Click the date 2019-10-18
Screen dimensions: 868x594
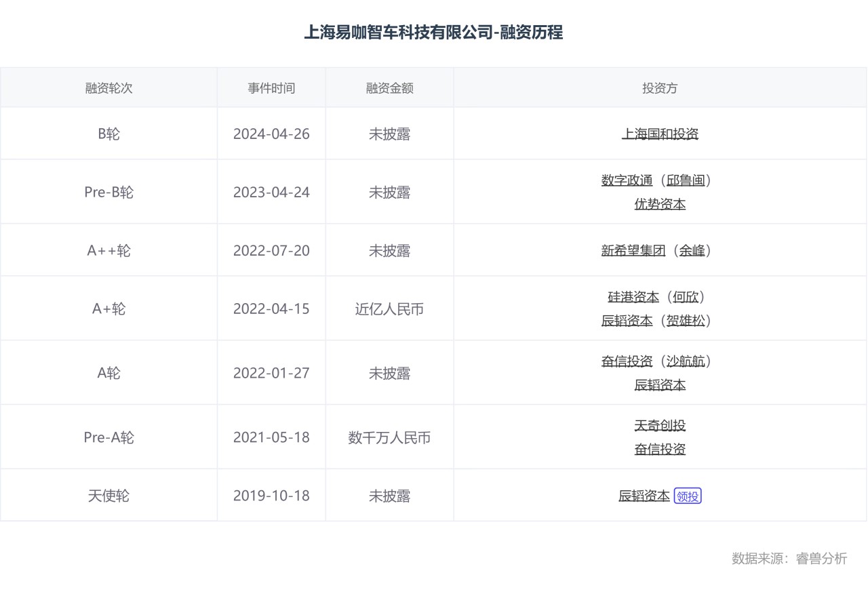coord(271,496)
